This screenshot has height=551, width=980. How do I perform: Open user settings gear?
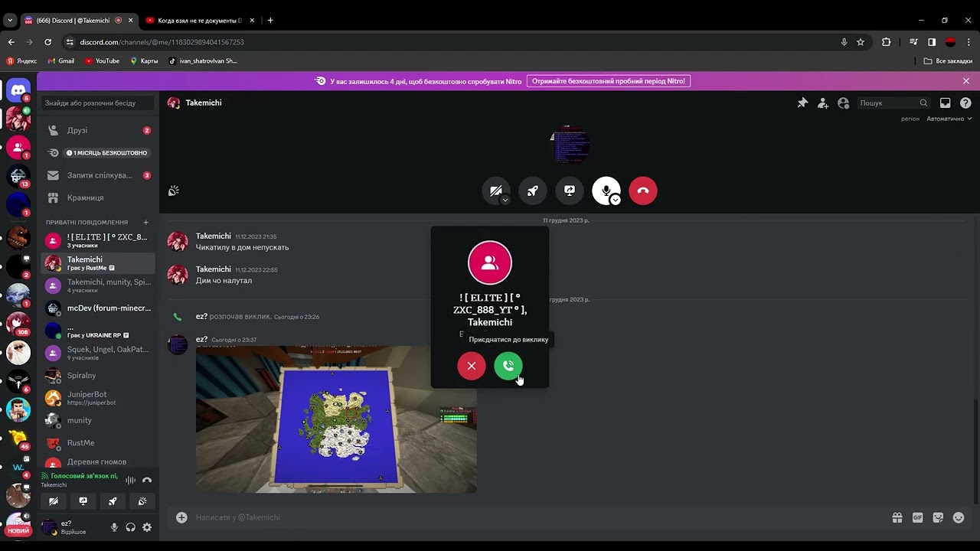click(x=147, y=527)
